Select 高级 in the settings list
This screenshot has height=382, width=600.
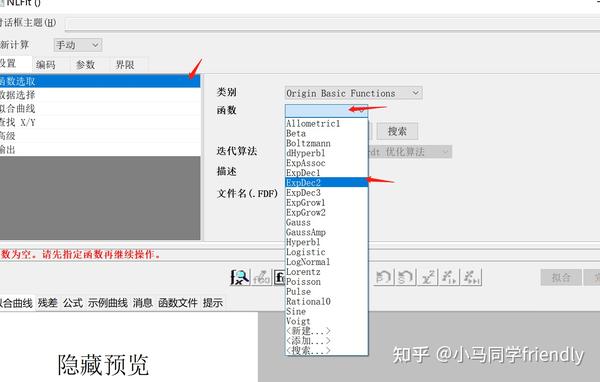click(100, 135)
